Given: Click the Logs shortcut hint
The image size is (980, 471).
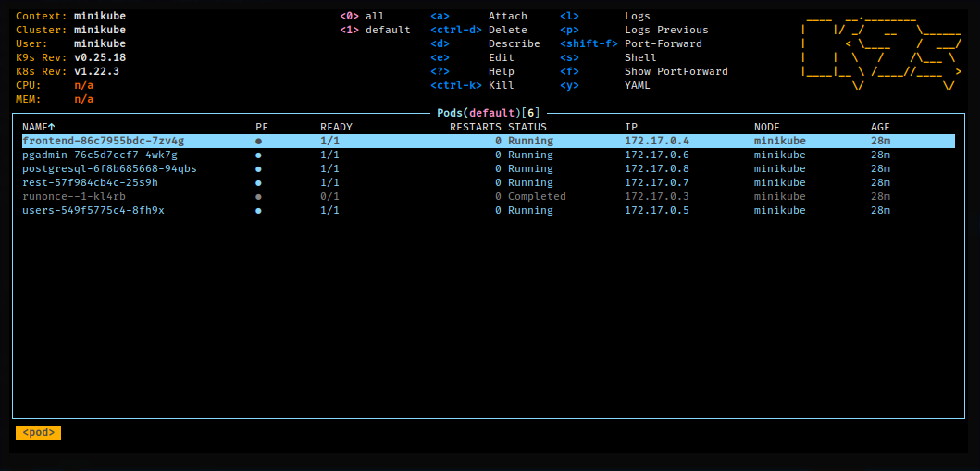Looking at the screenshot, I should [637, 17].
